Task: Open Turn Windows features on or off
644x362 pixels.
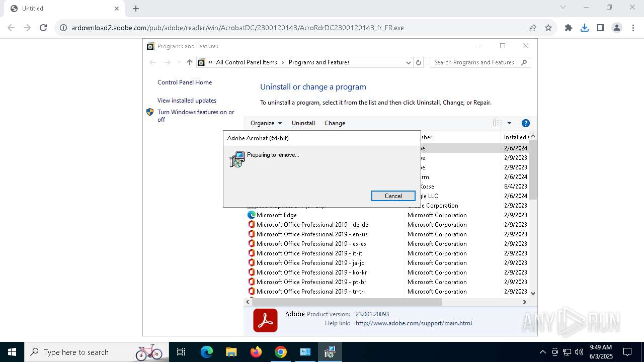Action: [x=196, y=116]
